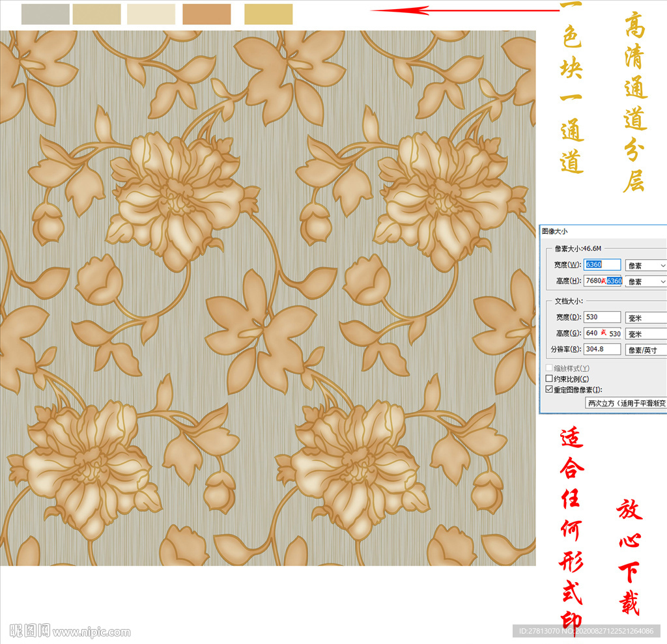
Task: Click the 图像大小 dialog title
Action: (555, 231)
